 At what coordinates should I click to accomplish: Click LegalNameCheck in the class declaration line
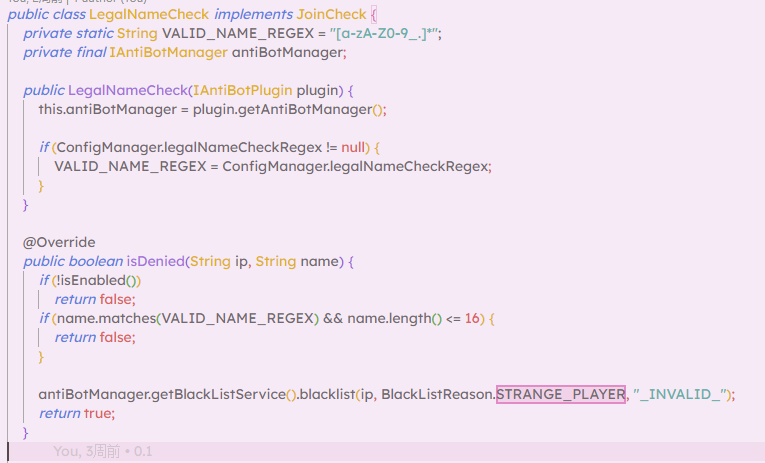(x=149, y=14)
